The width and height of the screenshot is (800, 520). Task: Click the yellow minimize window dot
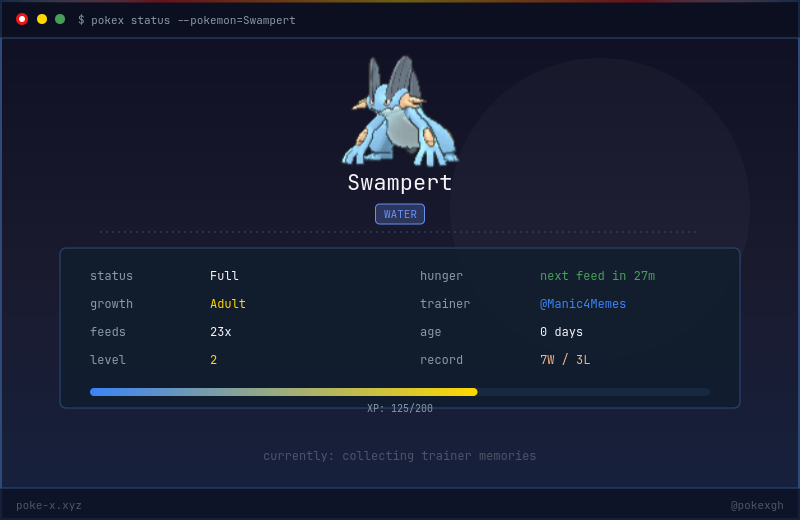pos(42,19)
